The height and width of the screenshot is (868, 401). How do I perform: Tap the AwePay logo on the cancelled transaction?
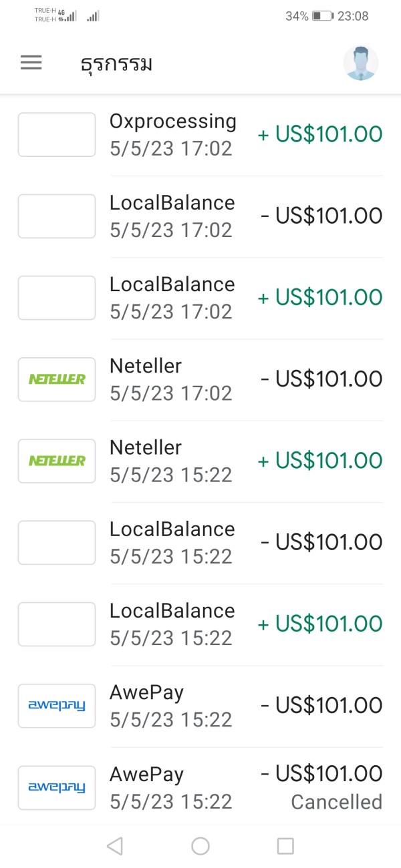tap(57, 788)
